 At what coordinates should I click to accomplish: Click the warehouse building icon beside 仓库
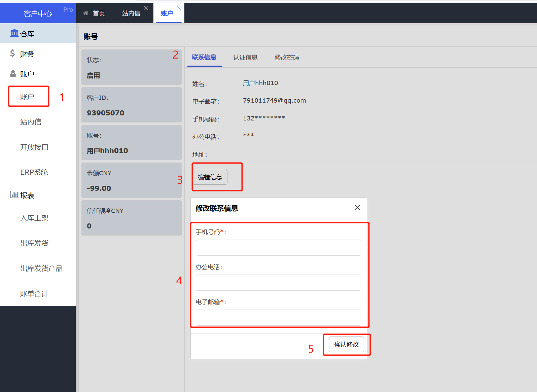14,33
